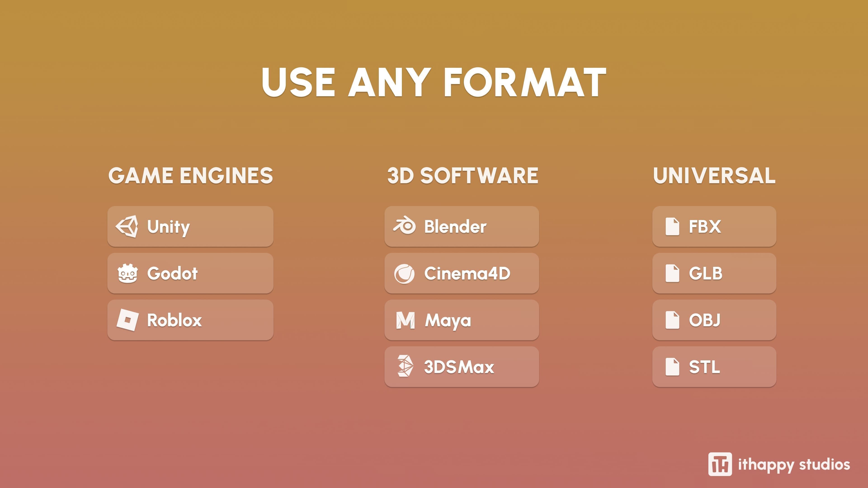Click the 3D SOFTWARE heading

coord(463,176)
